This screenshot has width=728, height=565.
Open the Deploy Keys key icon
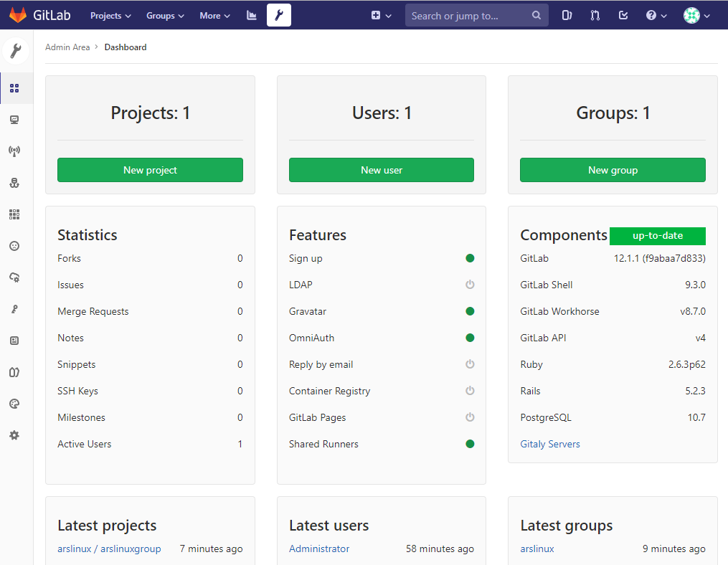(x=14, y=309)
